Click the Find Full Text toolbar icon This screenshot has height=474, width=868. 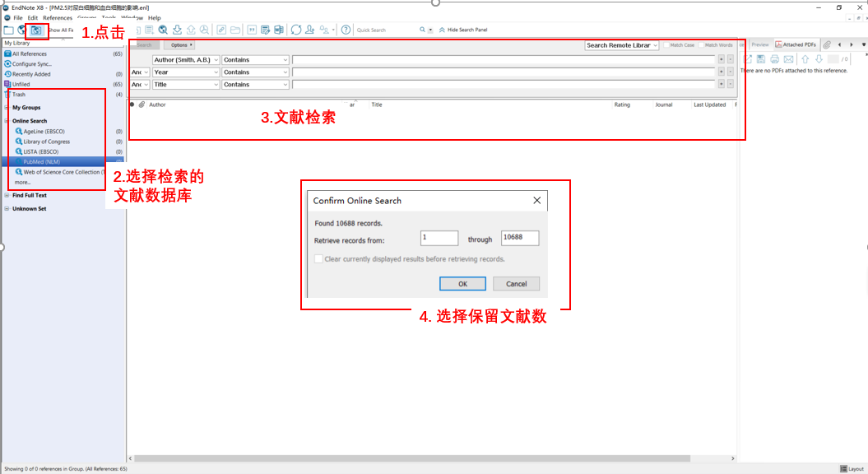point(205,30)
